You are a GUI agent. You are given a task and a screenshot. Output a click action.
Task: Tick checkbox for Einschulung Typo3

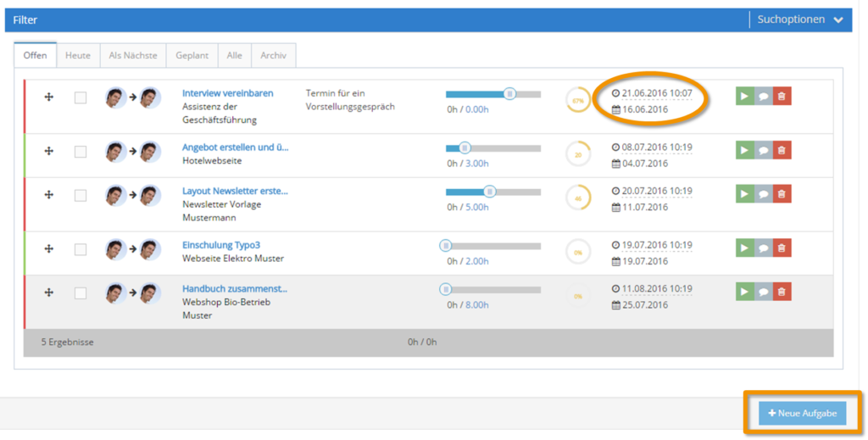point(81,249)
